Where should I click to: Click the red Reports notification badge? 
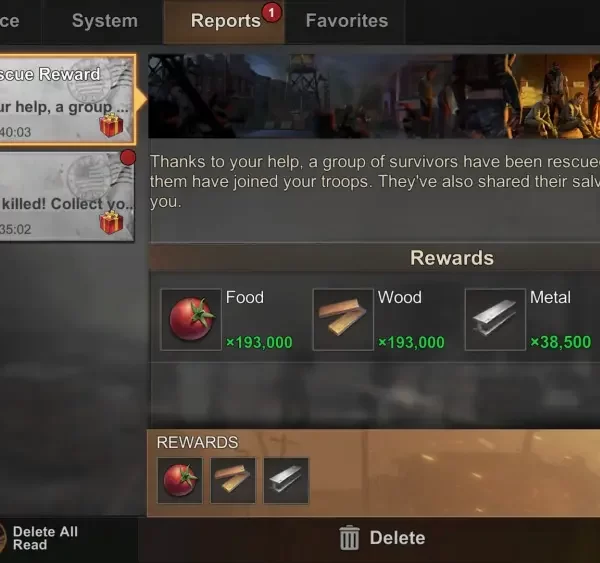pos(272,13)
